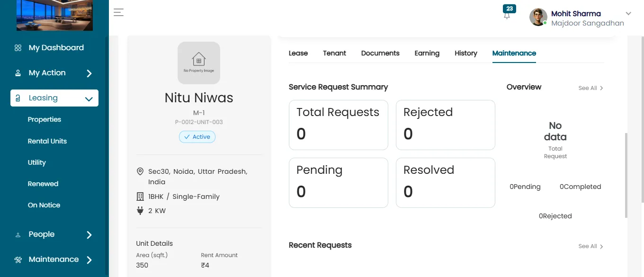Image resolution: width=644 pixels, height=277 pixels.
Task: Switch to the Tenant tab
Action: [335, 53]
